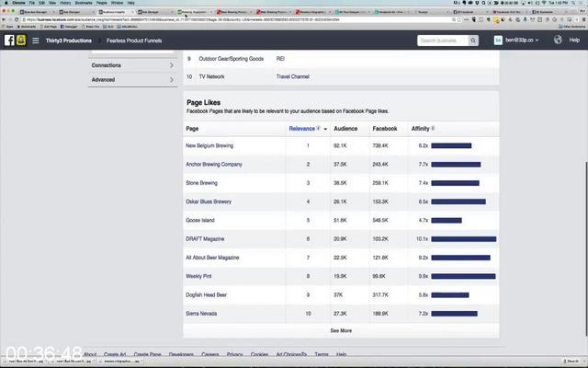Click Facebook value 739.4K

[380, 145]
